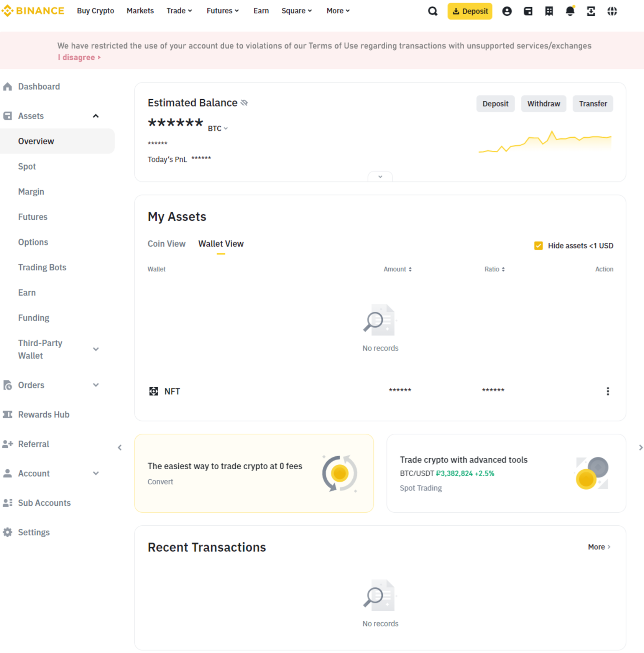This screenshot has height=653, width=644.
Task: Open the Convert zero-fees card
Action: coord(254,473)
